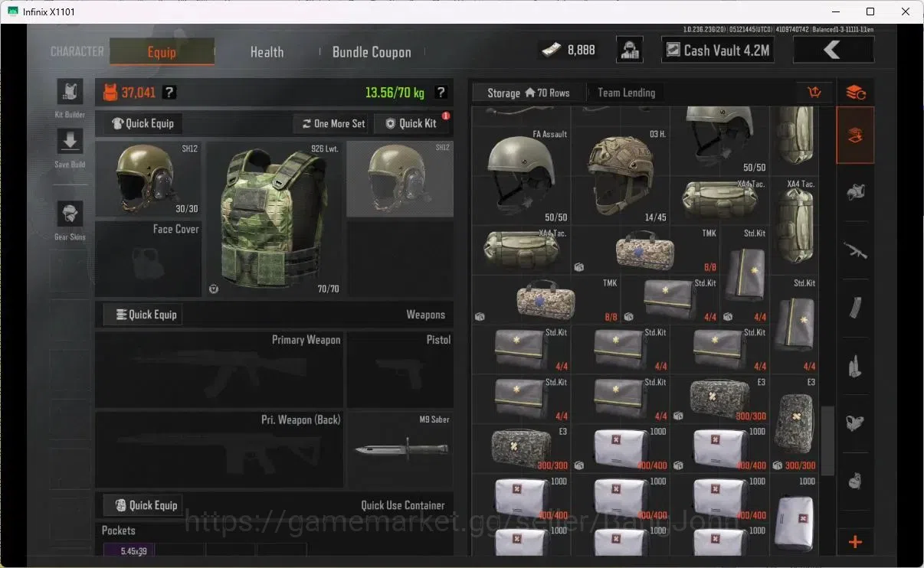The height and width of the screenshot is (568, 924).
Task: Open the Bundle Coupon tab
Action: coord(372,52)
